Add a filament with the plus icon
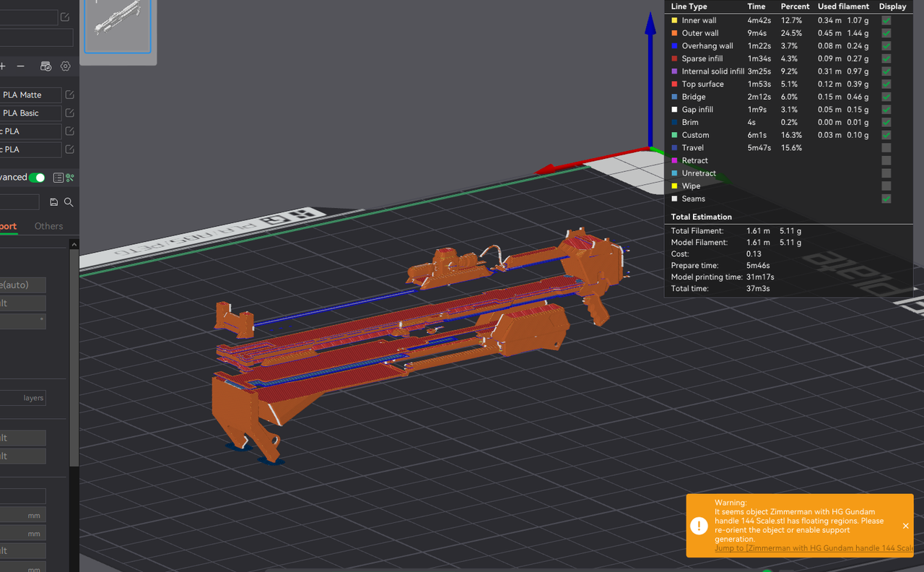The height and width of the screenshot is (572, 924). click(3, 66)
